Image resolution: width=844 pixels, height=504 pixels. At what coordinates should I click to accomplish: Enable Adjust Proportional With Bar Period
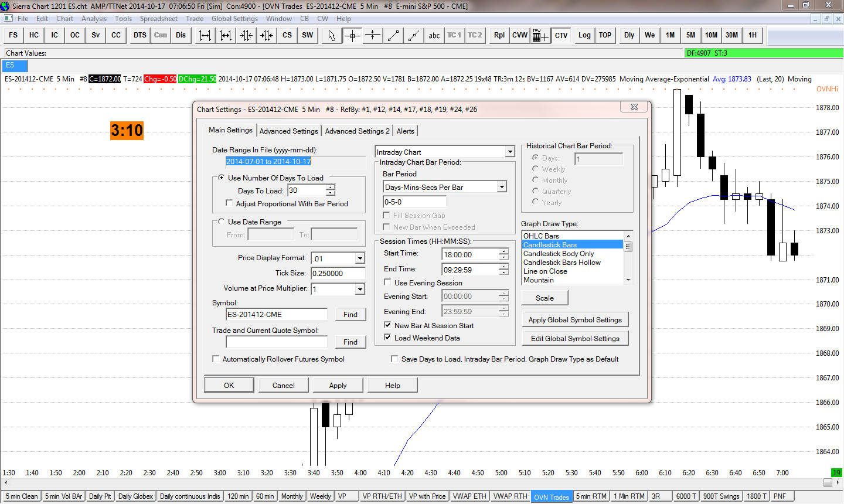point(229,203)
